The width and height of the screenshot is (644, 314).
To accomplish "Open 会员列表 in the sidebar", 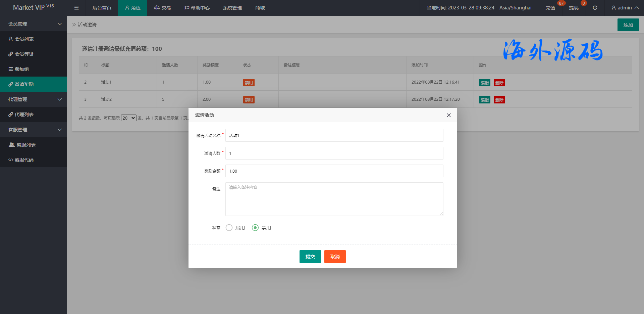I will [24, 39].
